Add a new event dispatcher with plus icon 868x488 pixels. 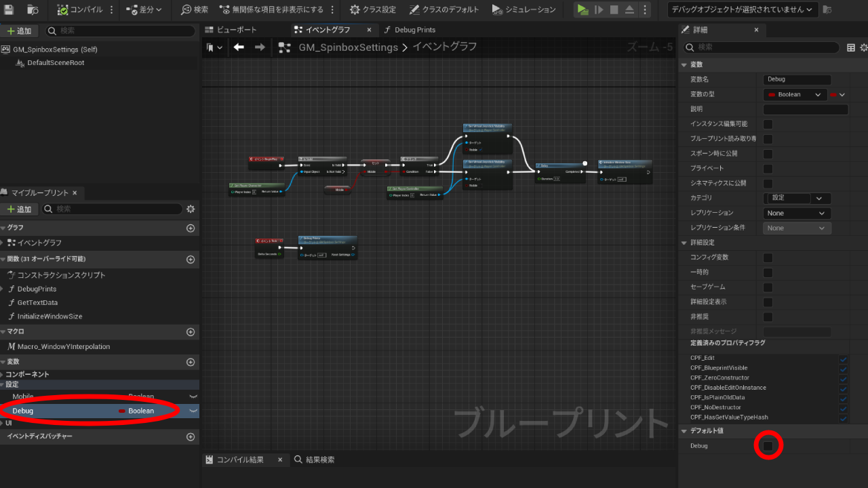click(191, 437)
